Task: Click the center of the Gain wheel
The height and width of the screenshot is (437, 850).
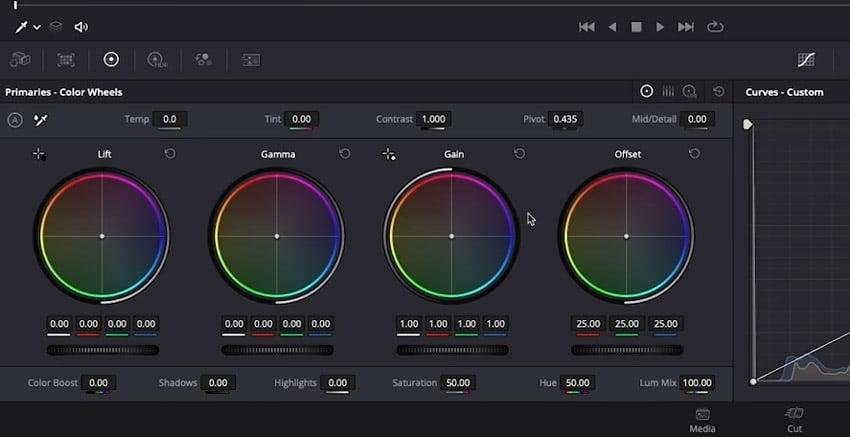Action: pyautogui.click(x=452, y=236)
